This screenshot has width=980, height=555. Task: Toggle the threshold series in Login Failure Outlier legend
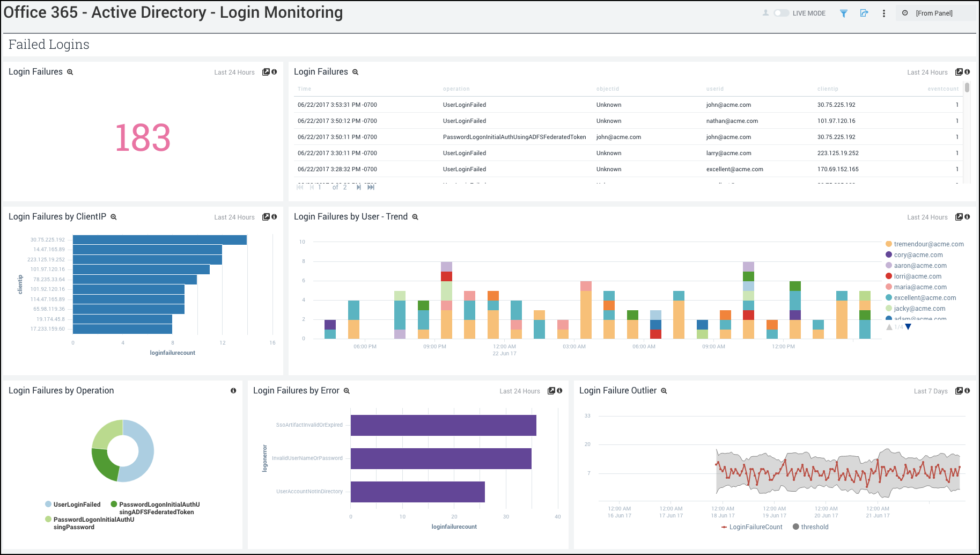click(810, 527)
